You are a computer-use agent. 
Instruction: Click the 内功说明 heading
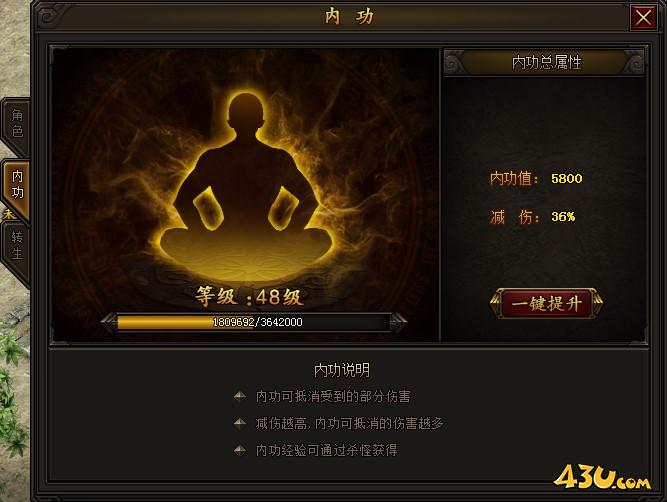(x=342, y=370)
